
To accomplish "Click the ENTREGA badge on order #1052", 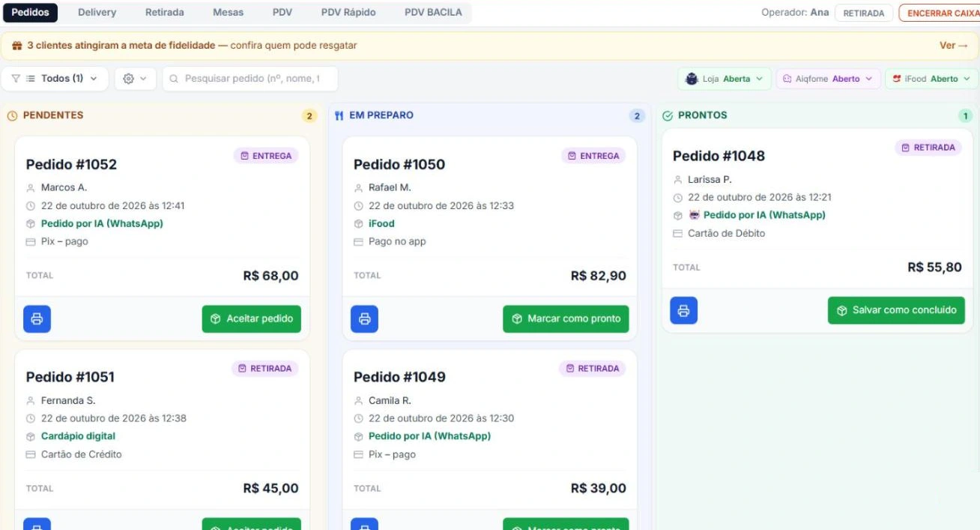I will (x=266, y=156).
